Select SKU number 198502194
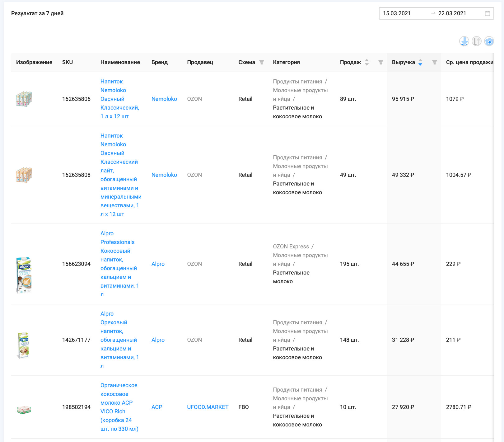 click(x=76, y=407)
